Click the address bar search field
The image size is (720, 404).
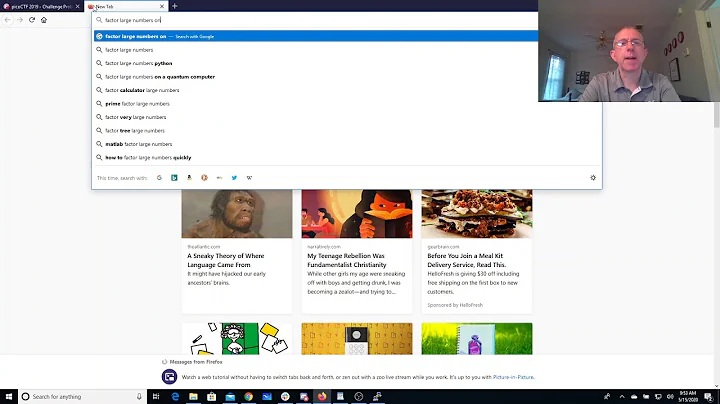316,20
